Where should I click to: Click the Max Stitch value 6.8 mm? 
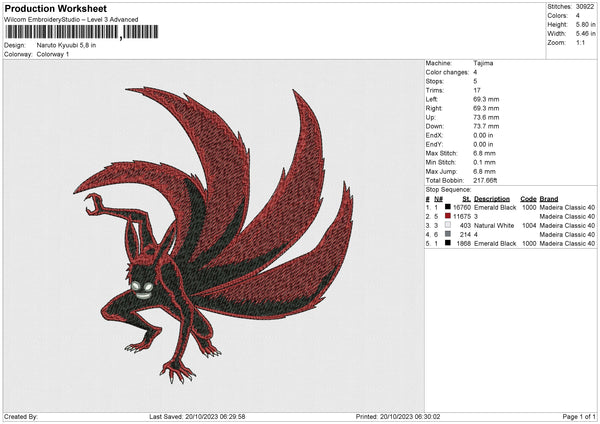pos(484,153)
